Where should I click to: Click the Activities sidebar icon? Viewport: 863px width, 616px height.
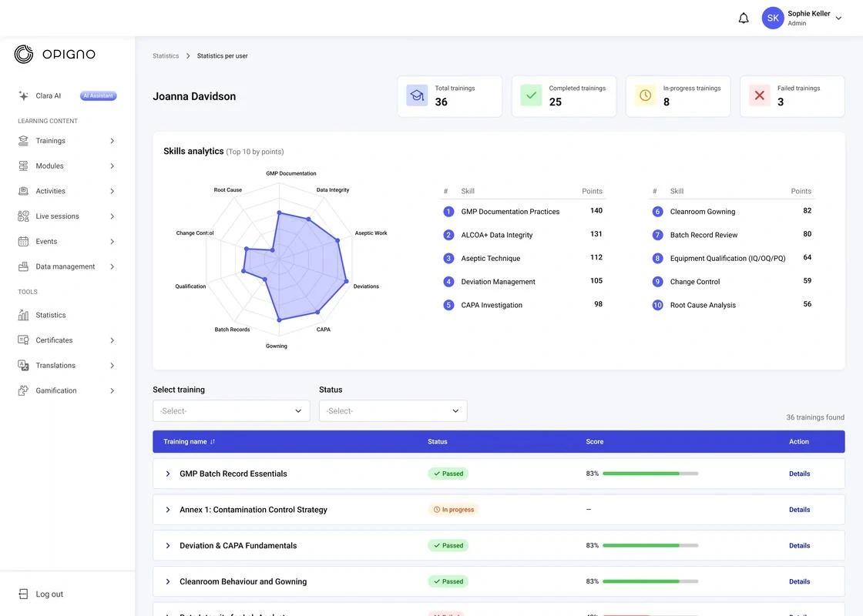click(x=23, y=192)
